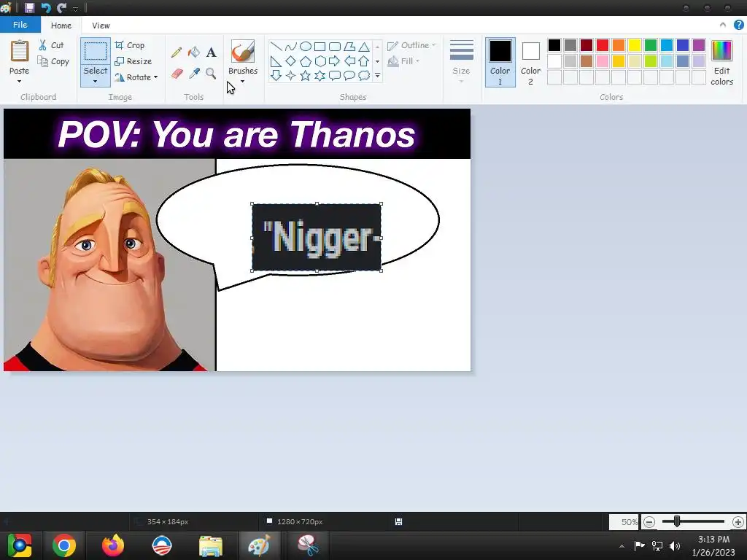The image size is (747, 560).
Task: Click the Crop button
Action: click(x=130, y=45)
